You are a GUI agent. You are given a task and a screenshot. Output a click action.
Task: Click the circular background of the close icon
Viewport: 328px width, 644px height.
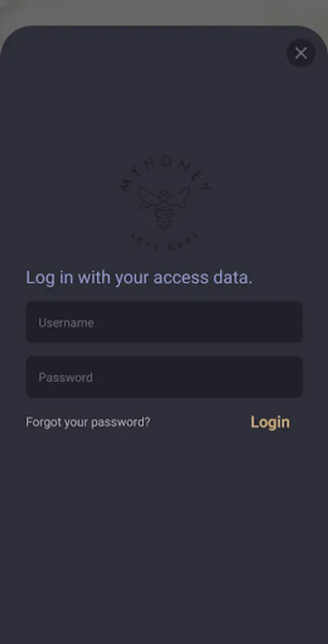click(x=301, y=53)
